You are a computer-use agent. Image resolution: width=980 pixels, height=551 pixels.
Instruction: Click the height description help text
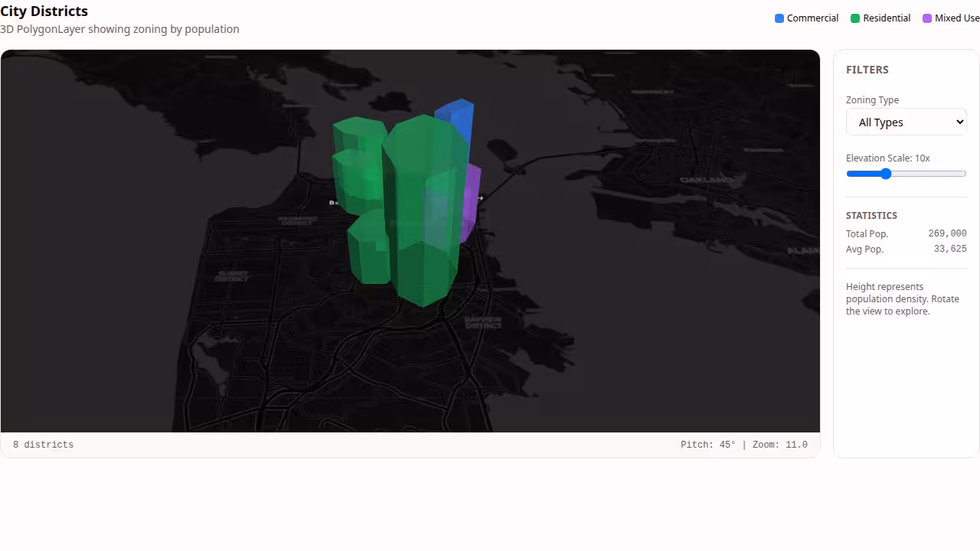point(903,299)
